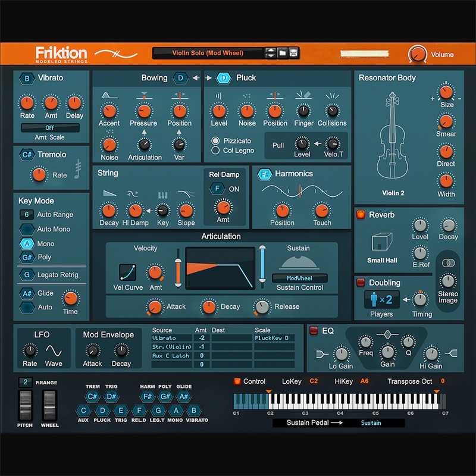Click the B VIBRATO hexagon keyswitch
Screen dimensions: 476x476
[194, 411]
